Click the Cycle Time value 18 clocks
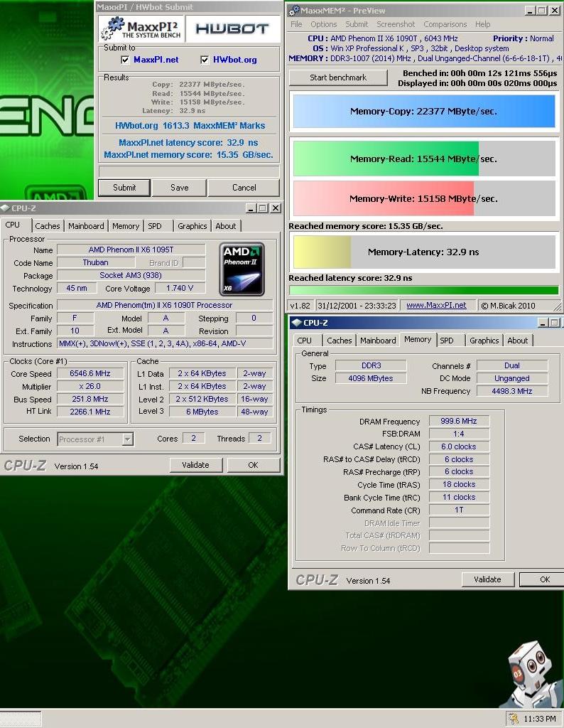Image resolution: width=564 pixels, height=728 pixels. (459, 484)
